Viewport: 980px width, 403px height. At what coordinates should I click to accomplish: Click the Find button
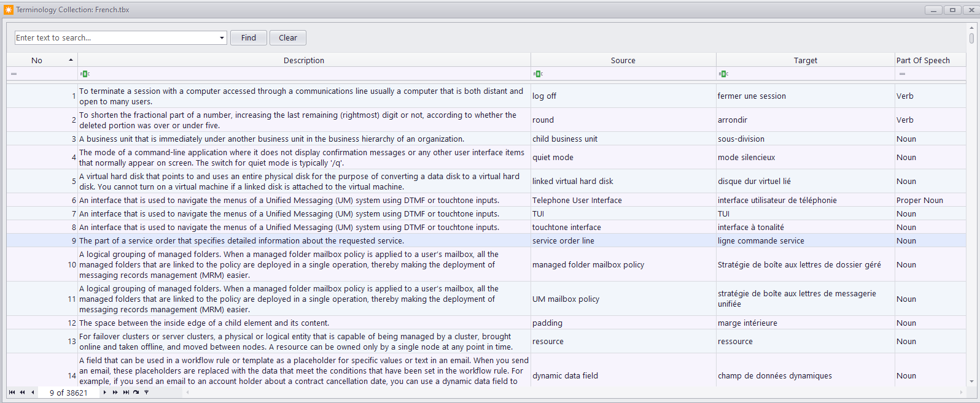point(249,37)
